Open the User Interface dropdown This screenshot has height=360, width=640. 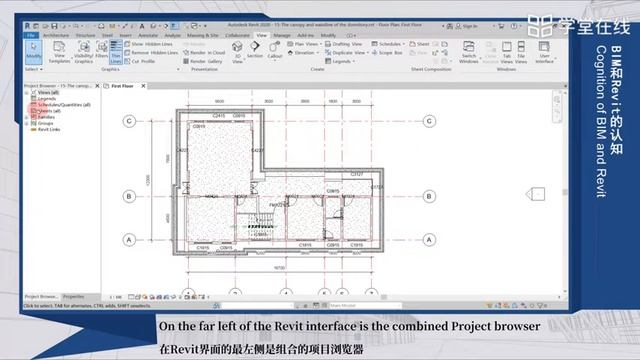544,52
